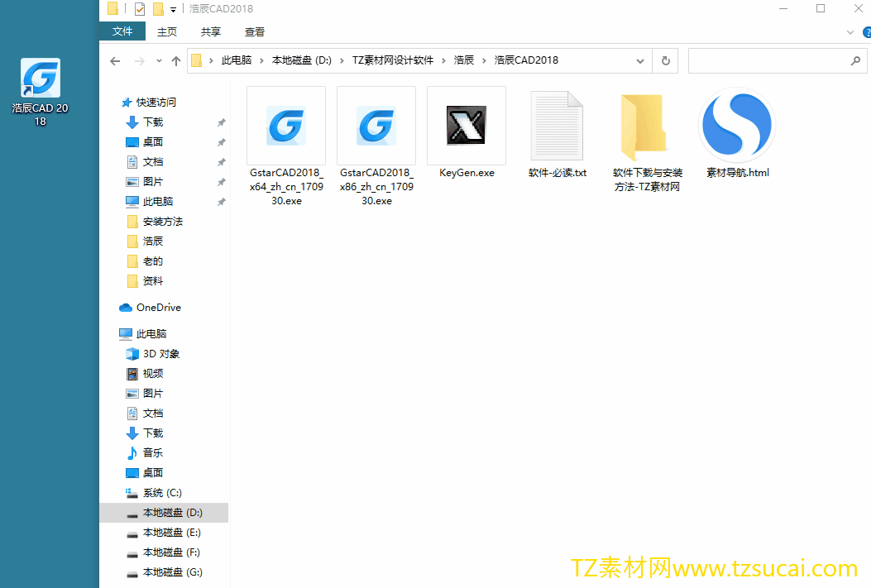Unpin 图片 using its pin icon
Screen dimensions: 871x588
pyautogui.click(x=221, y=182)
